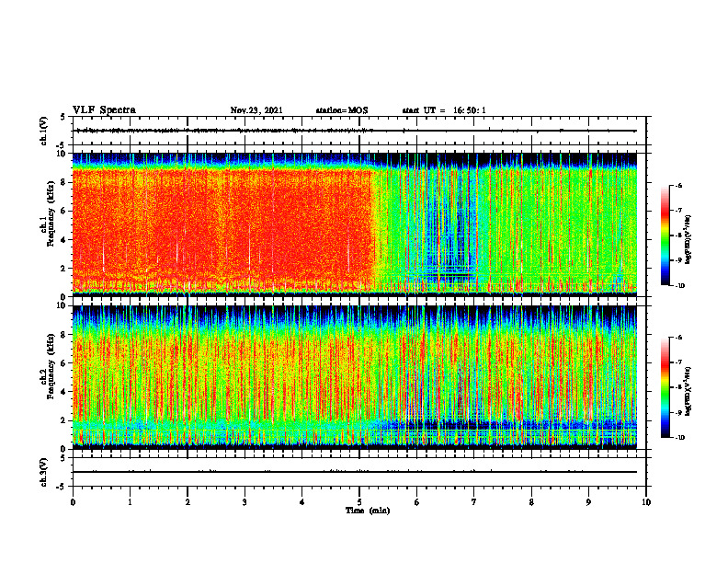The width and height of the screenshot is (728, 563).
Task: Select the ch.1 color bar log(PSD) label
Action: point(688,239)
